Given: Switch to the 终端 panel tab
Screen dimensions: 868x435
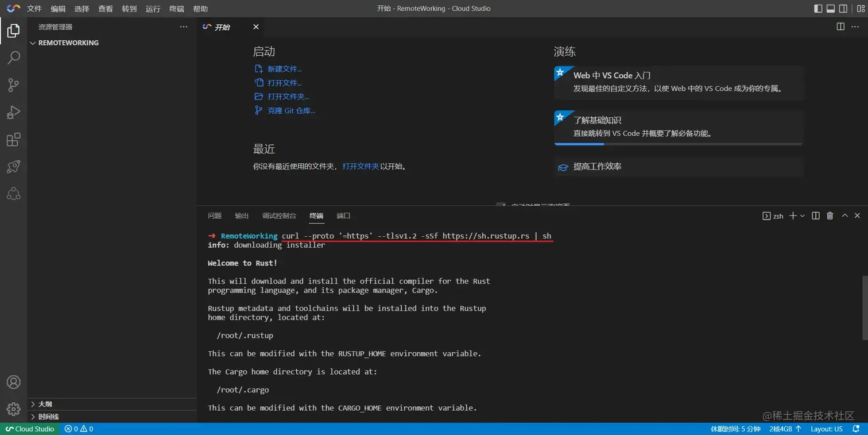Looking at the screenshot, I should pos(316,216).
